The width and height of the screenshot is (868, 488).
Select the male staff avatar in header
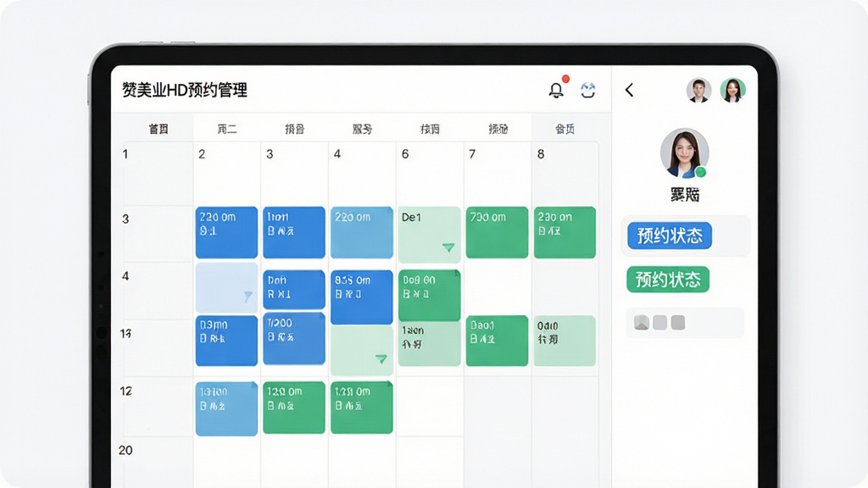(x=698, y=90)
